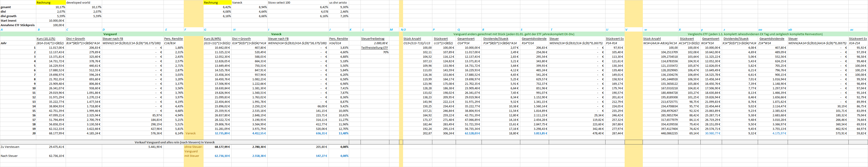Select the 'Verkauf Vanguard und alles rein' banner
868x167 pixels.
175,142
